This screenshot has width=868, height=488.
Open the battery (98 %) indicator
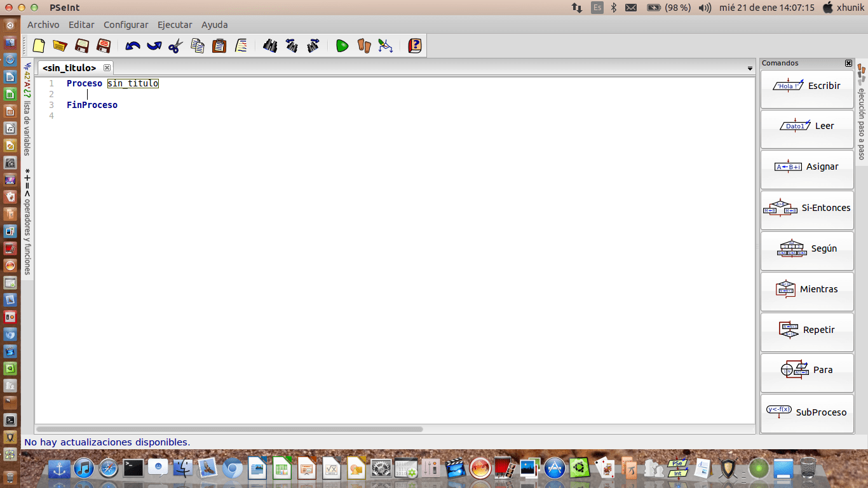click(x=668, y=8)
